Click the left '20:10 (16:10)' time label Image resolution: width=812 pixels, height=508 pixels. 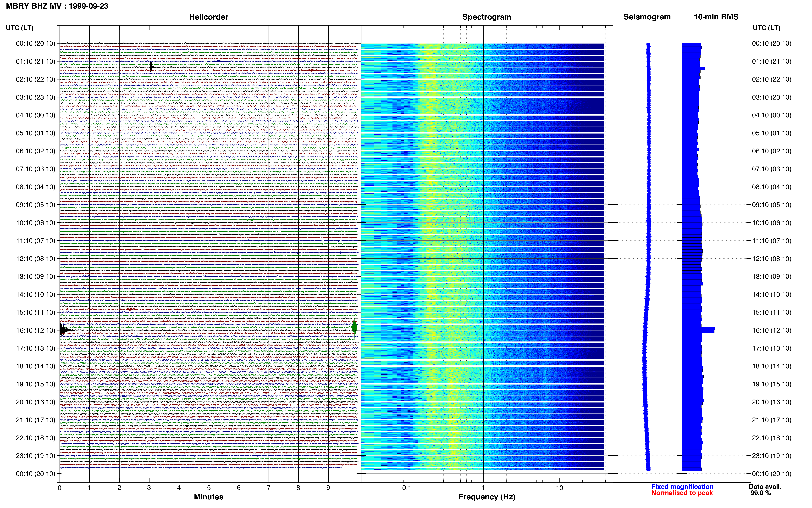tap(36, 402)
